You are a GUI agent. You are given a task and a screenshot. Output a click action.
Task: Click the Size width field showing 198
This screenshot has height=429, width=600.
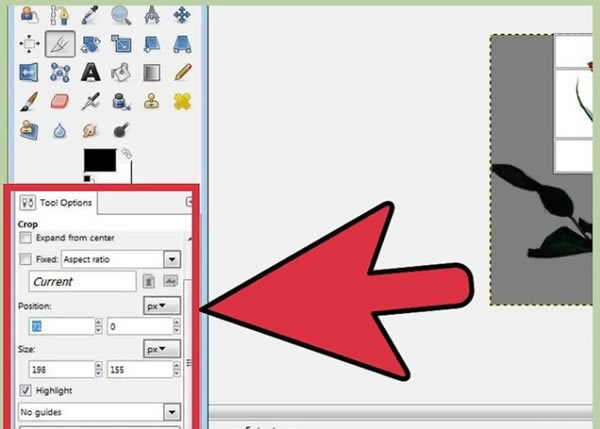coord(61,370)
